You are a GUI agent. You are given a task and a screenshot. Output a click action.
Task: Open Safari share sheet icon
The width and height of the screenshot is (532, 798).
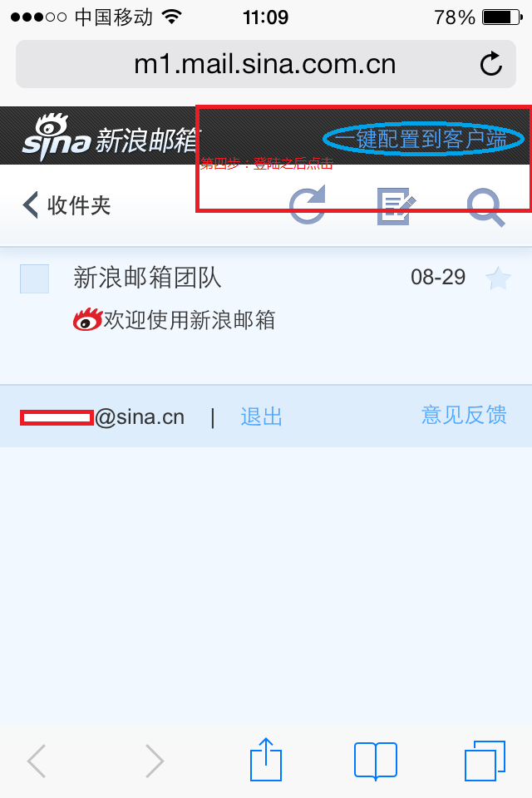point(266,759)
